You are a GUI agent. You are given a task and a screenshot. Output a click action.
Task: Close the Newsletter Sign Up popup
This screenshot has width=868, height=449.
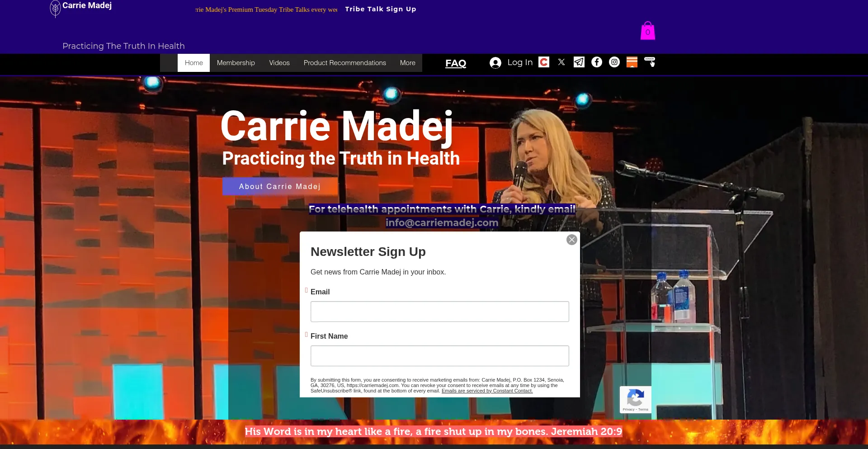[x=571, y=240]
